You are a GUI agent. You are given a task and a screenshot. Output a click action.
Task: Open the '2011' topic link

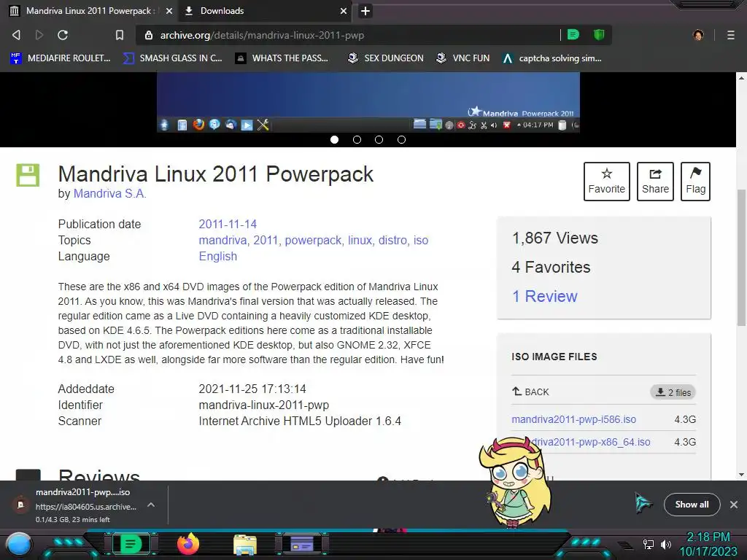266,240
